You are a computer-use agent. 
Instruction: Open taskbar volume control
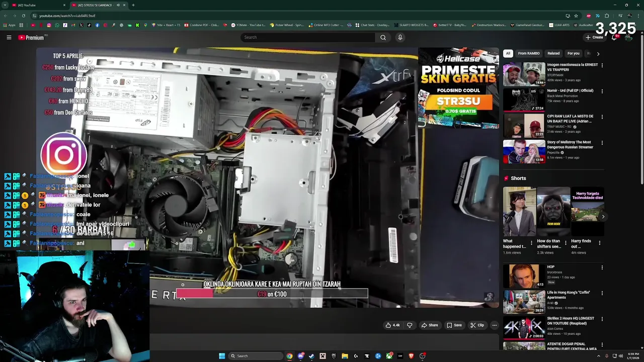620,356
